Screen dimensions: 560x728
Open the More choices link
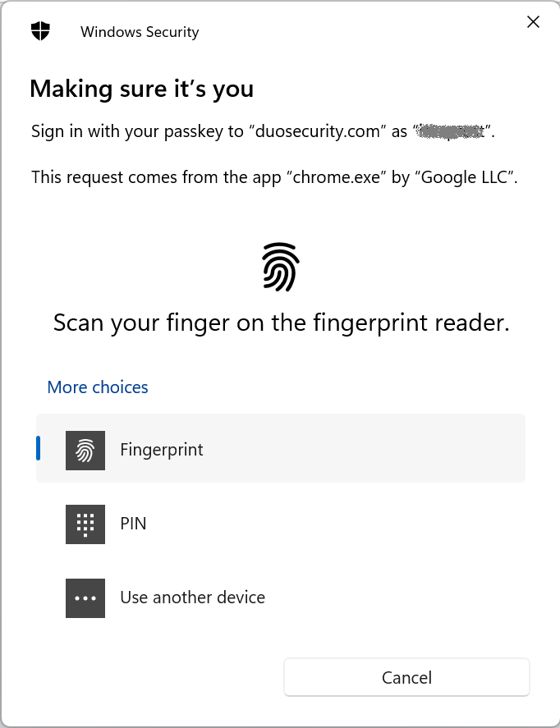tap(98, 387)
